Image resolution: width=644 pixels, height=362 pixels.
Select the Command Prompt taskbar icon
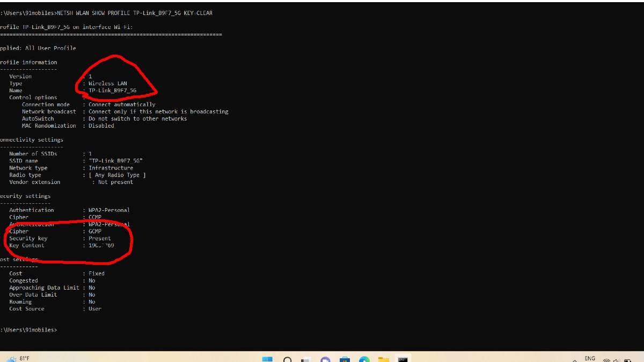click(x=403, y=359)
